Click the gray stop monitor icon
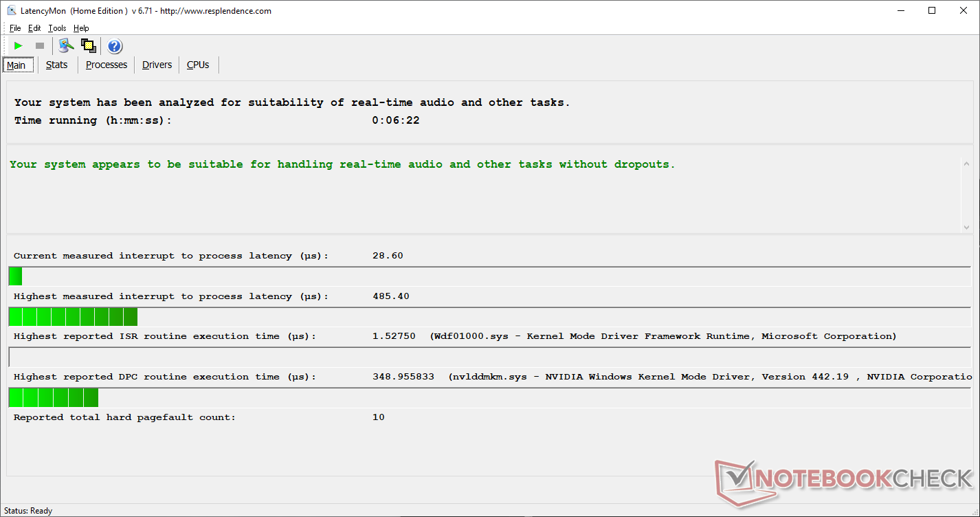 tap(40, 46)
